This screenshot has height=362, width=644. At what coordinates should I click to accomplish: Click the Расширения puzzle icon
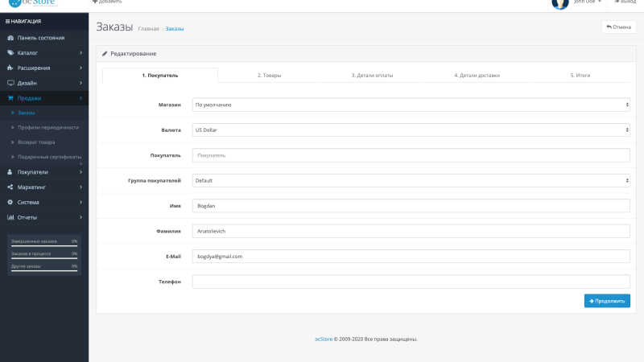coord(10,68)
